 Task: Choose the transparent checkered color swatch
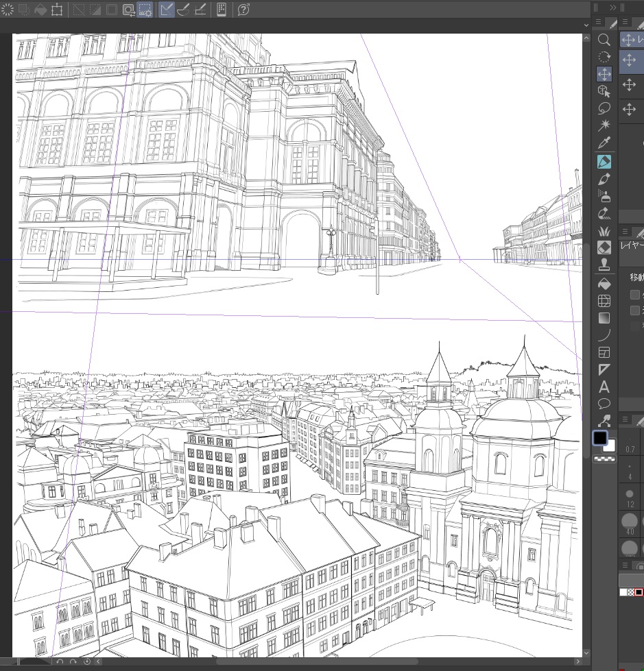[x=604, y=459]
